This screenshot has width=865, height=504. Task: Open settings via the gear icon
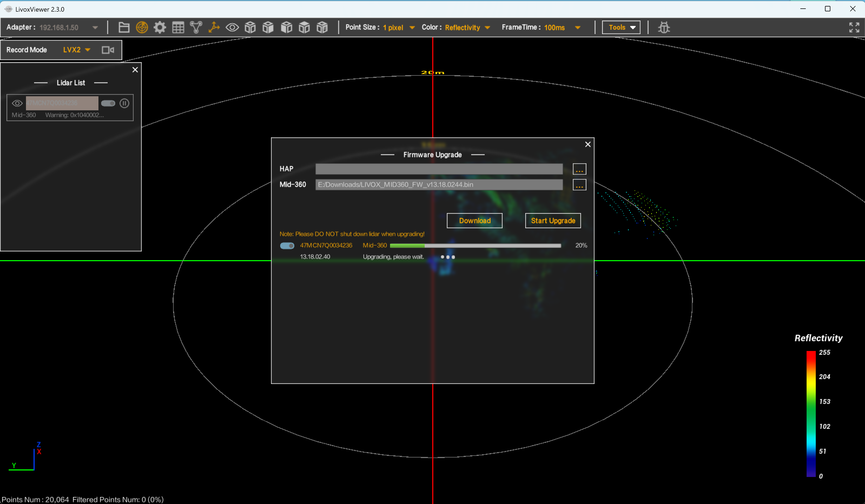(x=160, y=28)
